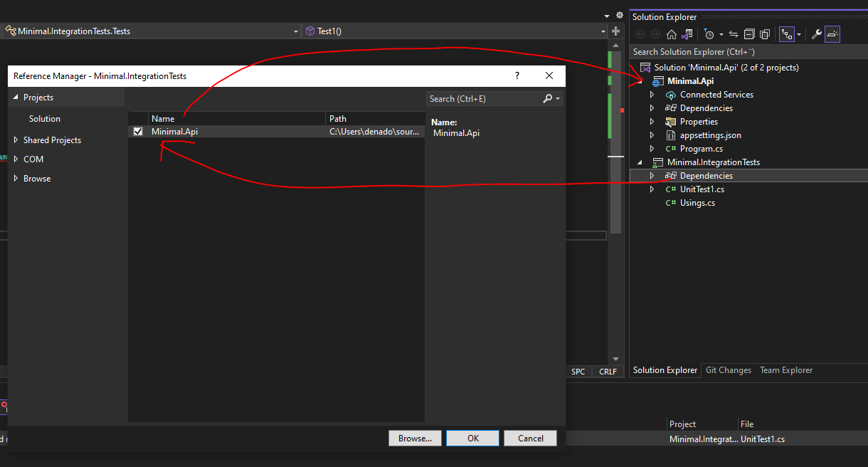This screenshot has width=868, height=467.
Task: Click the Solution 'Minimal.Api' root icon
Action: (645, 68)
